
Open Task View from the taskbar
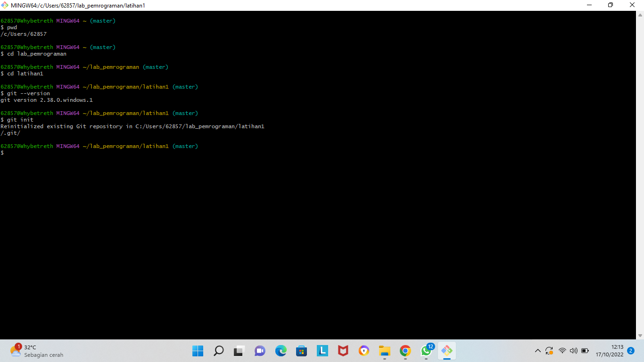[x=239, y=351]
